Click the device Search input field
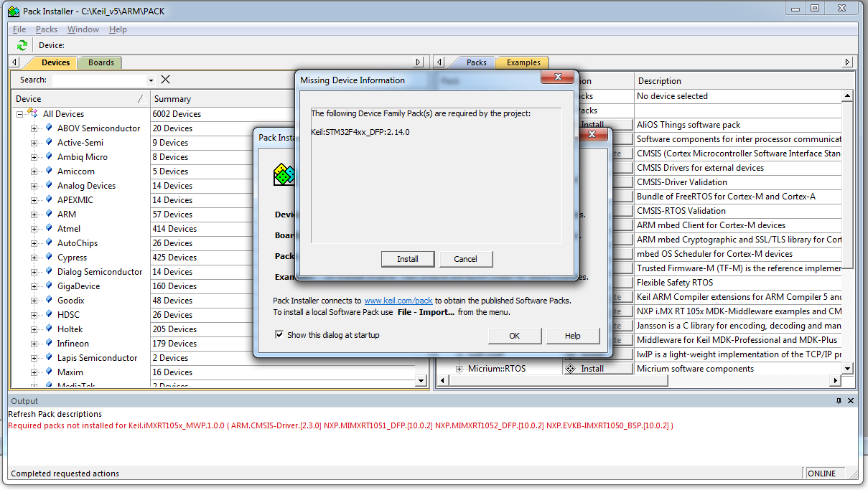Viewport: 868px width, 490px height. [99, 80]
